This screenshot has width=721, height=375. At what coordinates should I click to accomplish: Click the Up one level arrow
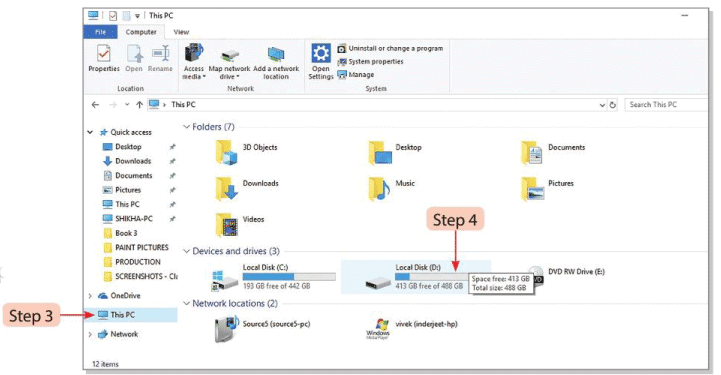[x=139, y=105]
